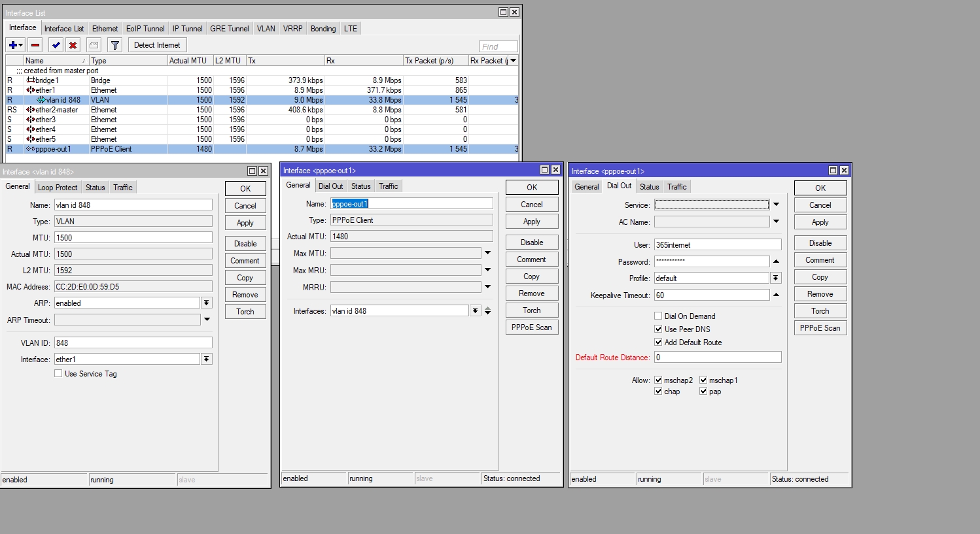Click the Default Route Distance field
Viewport: 980px width, 534px height.
pos(717,358)
